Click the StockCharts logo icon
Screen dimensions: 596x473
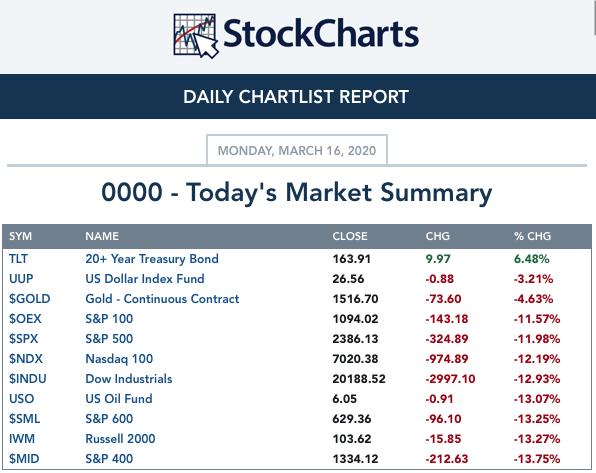point(196,36)
